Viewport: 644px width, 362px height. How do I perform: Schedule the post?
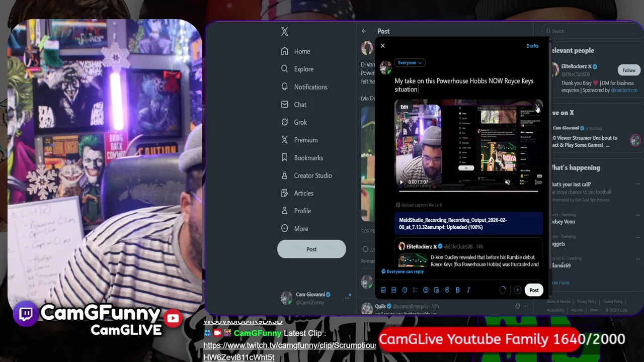point(436,290)
